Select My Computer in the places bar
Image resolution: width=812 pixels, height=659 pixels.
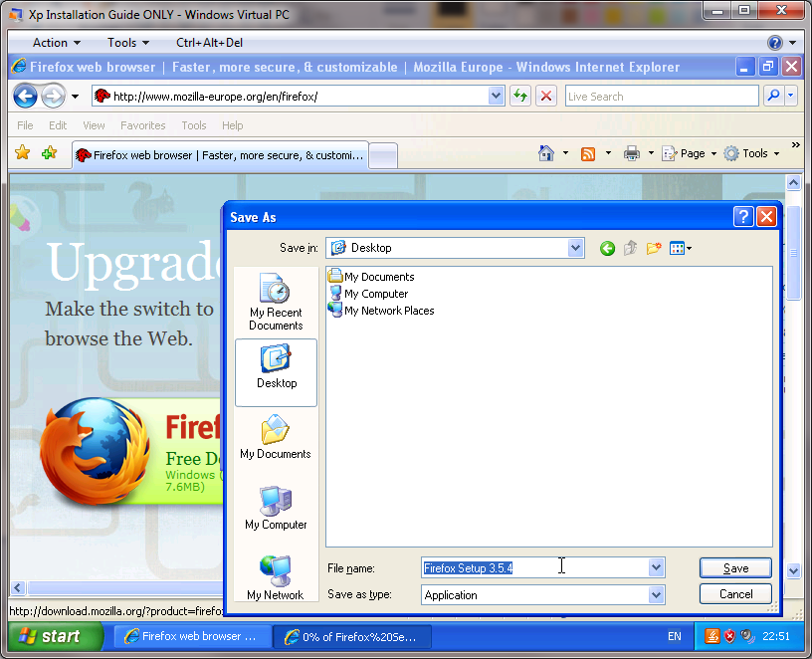point(276,508)
